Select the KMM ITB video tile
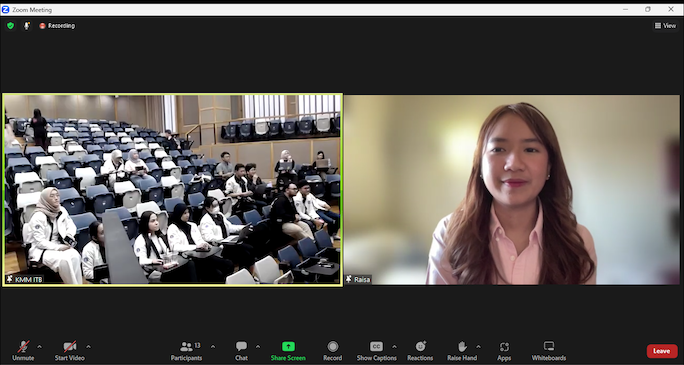 pyautogui.click(x=172, y=190)
